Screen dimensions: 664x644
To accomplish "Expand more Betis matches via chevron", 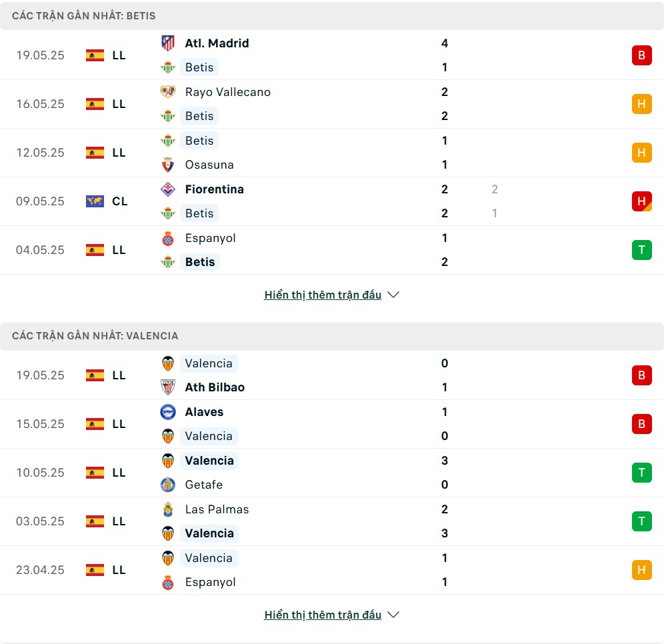I will pos(393,295).
